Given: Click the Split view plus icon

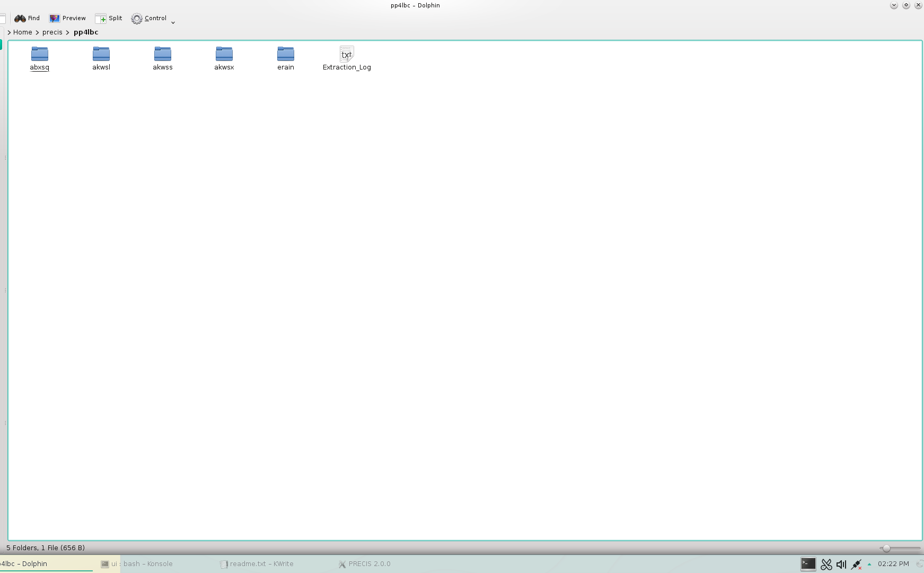Looking at the screenshot, I should [101, 19].
